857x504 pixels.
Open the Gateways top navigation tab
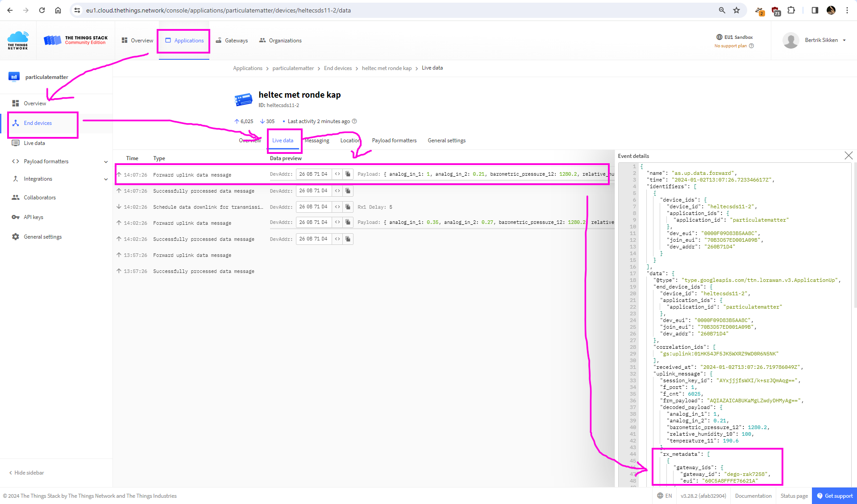(x=232, y=41)
